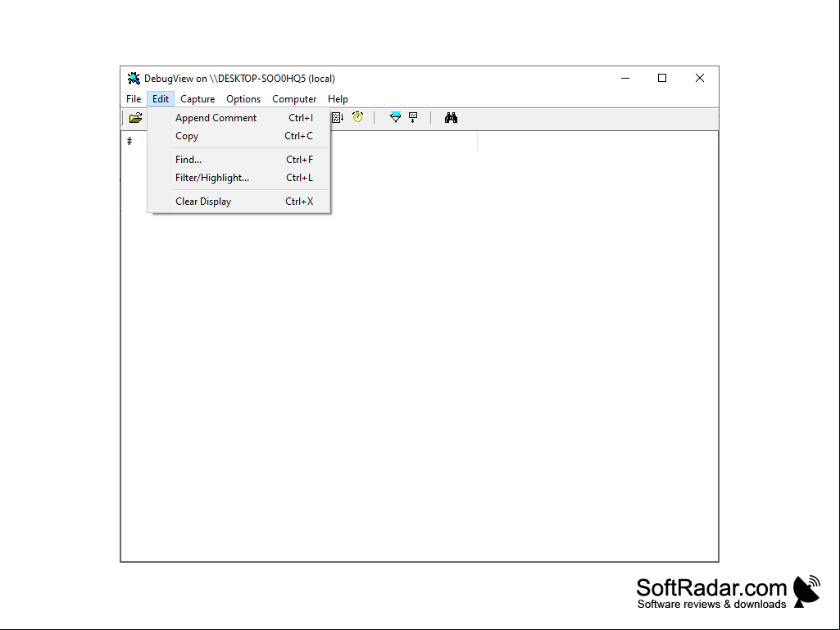Open the Options menu

coord(243,99)
